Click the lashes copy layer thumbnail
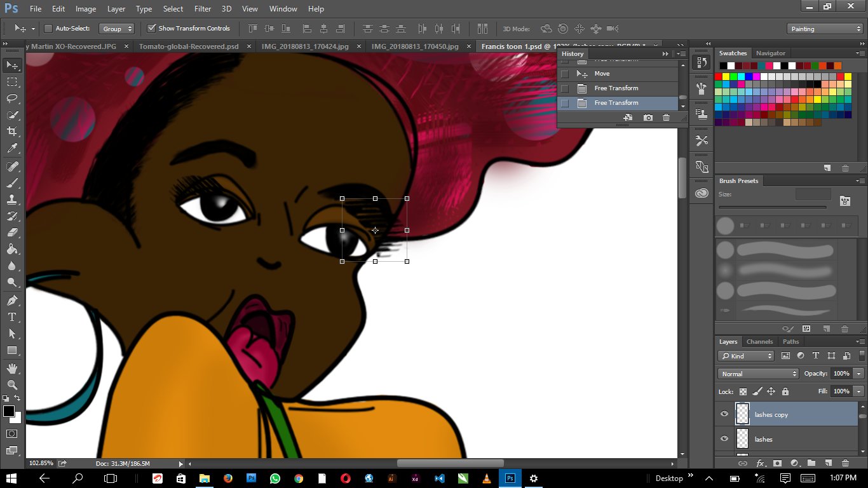Screen dimensions: 868x488 tap(742, 414)
